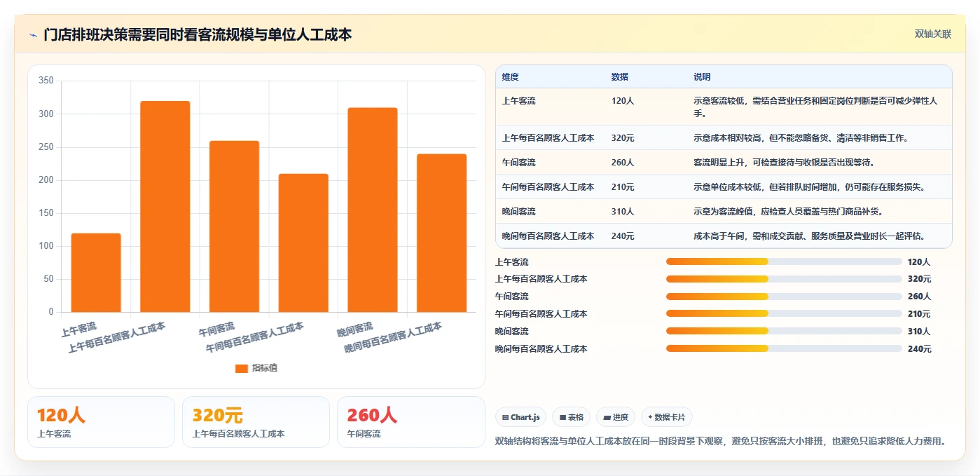
Task: Click the progress bar for 晚间每百名顾客人工成本
Action: click(x=784, y=348)
